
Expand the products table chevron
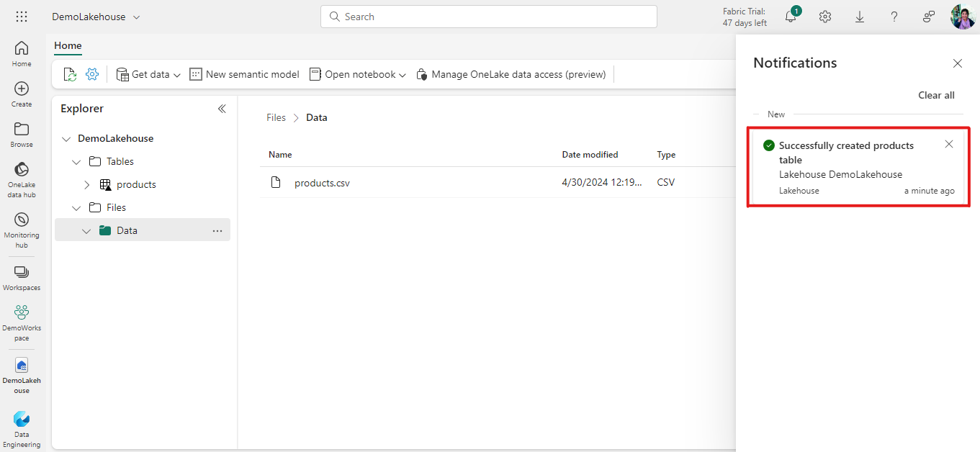[86, 185]
